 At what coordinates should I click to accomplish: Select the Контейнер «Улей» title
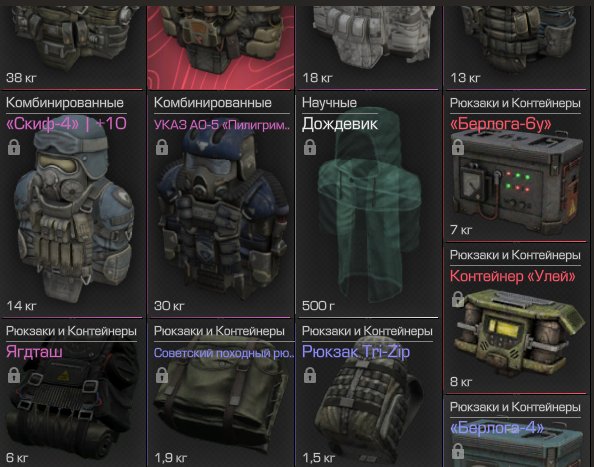point(512,276)
